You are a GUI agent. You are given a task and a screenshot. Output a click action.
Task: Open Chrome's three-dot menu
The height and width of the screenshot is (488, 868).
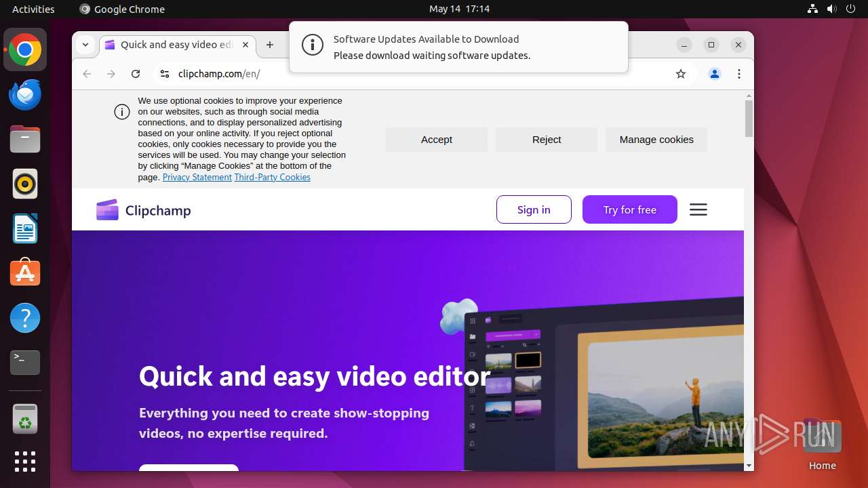coord(739,74)
